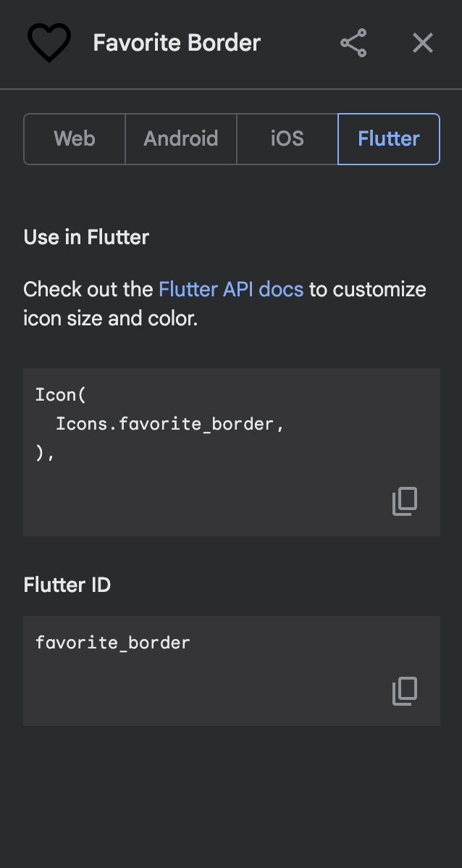The width and height of the screenshot is (462, 868).
Task: Click the Favorite Border title text
Action: 177,43
